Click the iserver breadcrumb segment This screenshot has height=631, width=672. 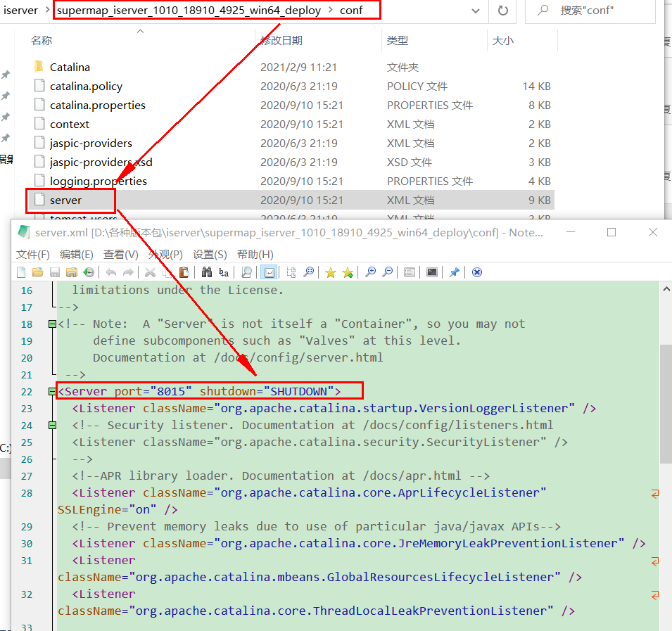point(20,10)
